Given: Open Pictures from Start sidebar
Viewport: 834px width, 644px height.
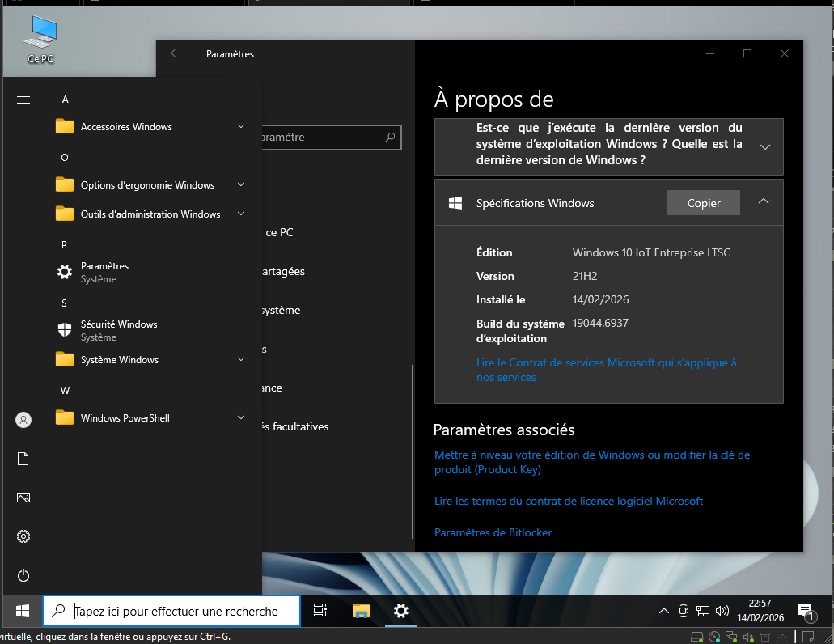Looking at the screenshot, I should (23, 498).
